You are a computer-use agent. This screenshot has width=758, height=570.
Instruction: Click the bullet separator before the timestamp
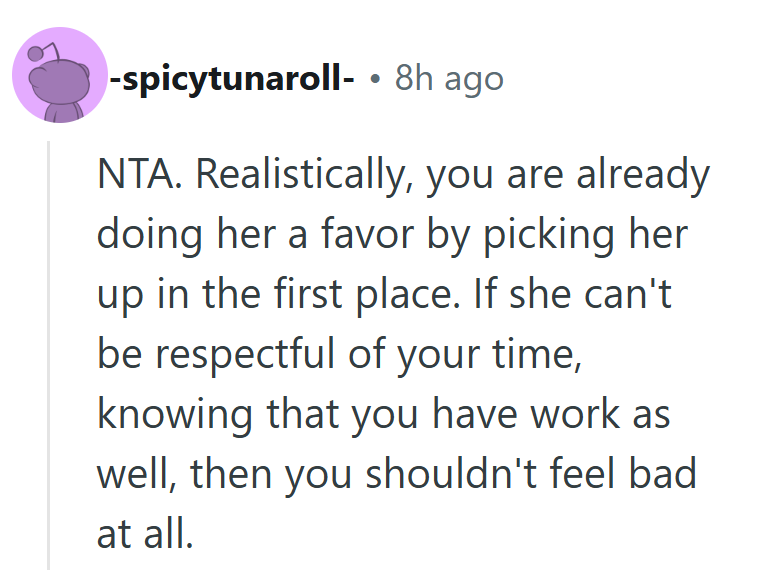(x=373, y=78)
